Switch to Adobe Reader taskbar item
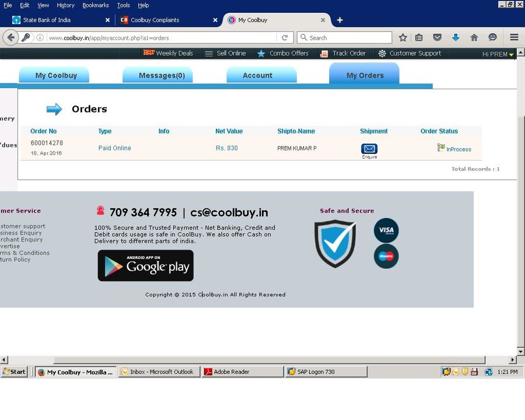Image resolution: width=525 pixels, height=420 pixels. click(x=243, y=372)
